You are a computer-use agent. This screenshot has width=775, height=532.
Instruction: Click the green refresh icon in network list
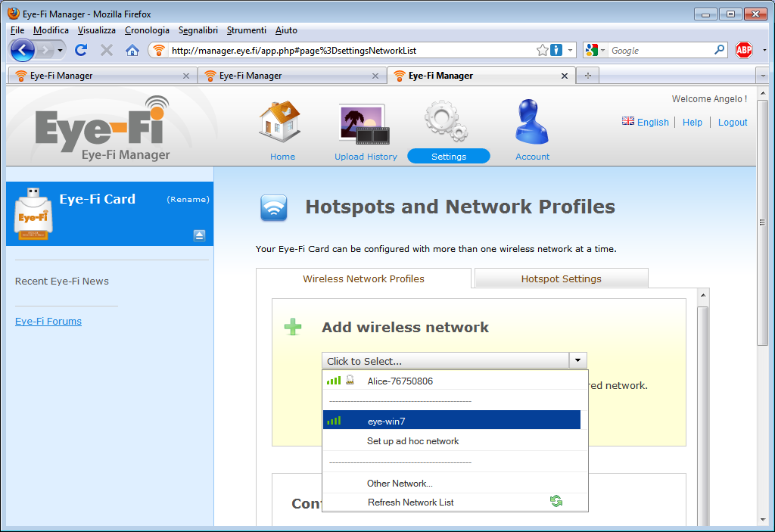click(x=556, y=501)
